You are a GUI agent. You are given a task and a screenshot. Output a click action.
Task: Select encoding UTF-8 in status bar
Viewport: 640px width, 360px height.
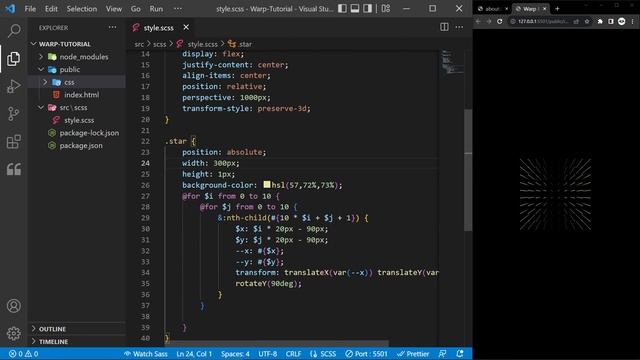coord(268,353)
